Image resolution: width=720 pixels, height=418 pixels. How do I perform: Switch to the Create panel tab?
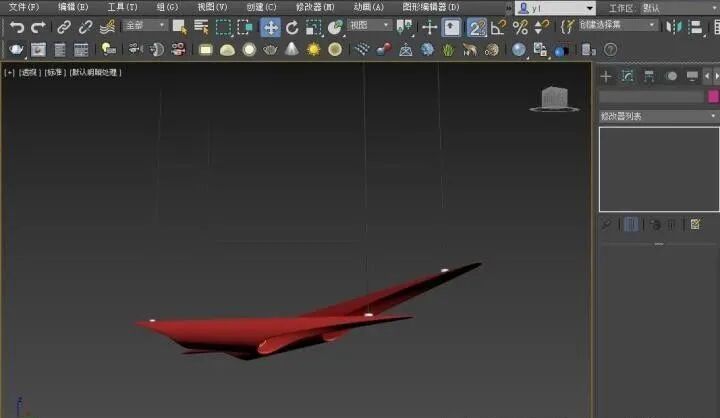606,76
